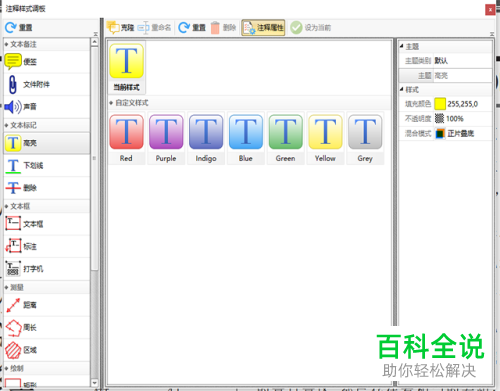Click the left list scrollbar up arrow

95,42
